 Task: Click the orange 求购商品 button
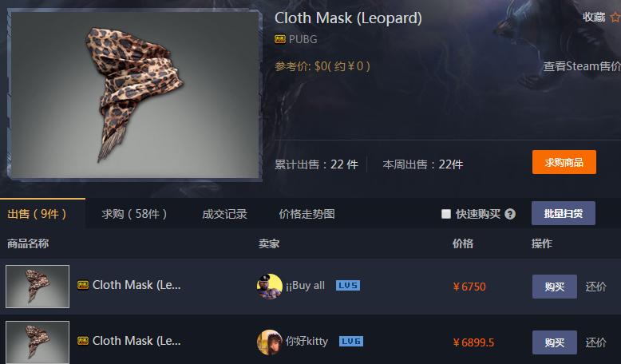click(564, 162)
